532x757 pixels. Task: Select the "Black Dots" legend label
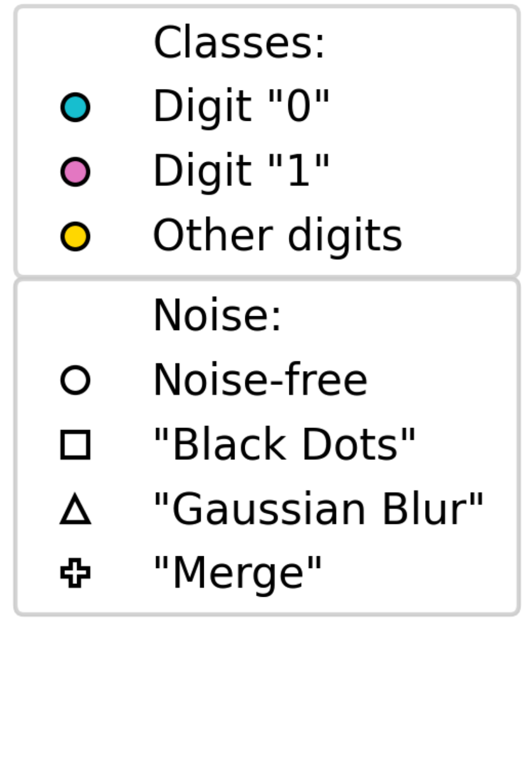point(284,445)
